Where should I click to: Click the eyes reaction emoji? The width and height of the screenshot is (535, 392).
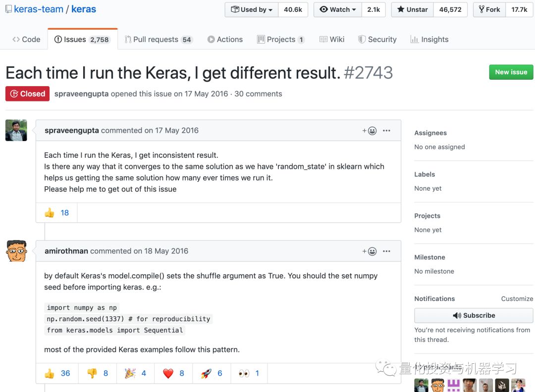(249, 373)
